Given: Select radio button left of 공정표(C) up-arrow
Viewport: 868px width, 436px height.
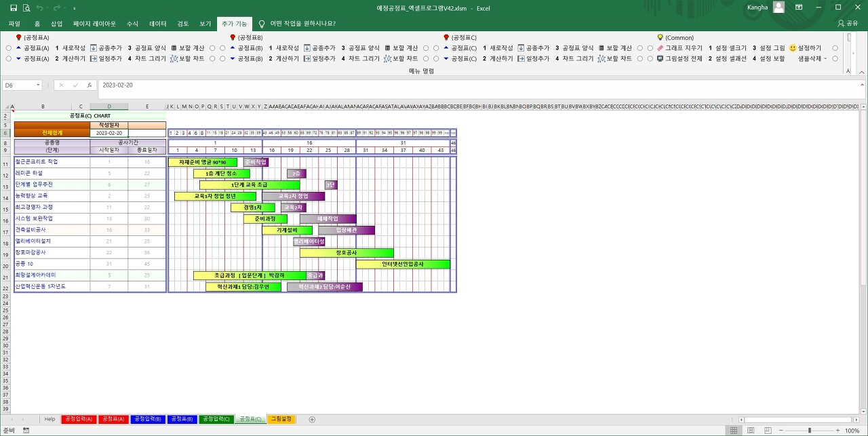Looking at the screenshot, I should click(436, 48).
